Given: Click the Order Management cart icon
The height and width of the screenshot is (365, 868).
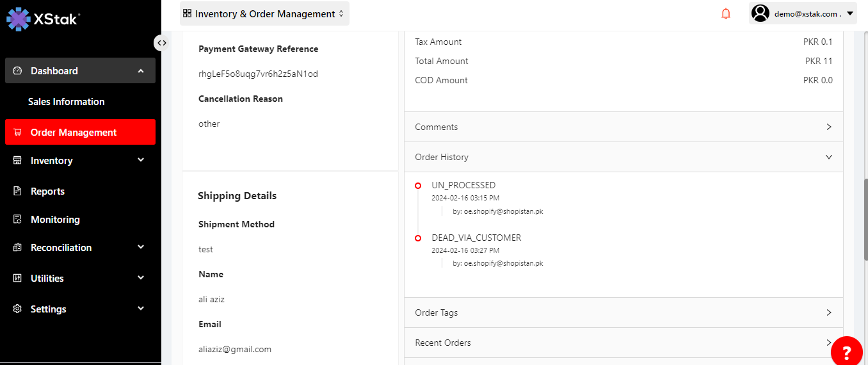Looking at the screenshot, I should point(18,133).
